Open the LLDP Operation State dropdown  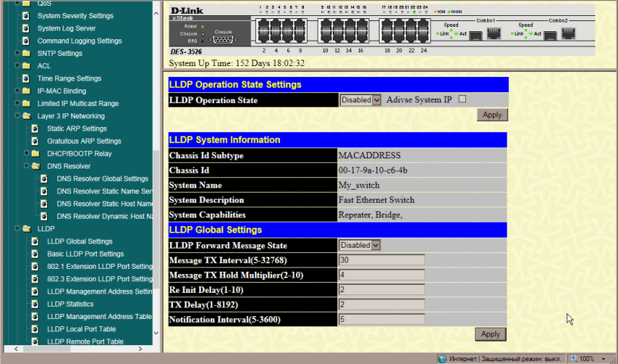376,100
